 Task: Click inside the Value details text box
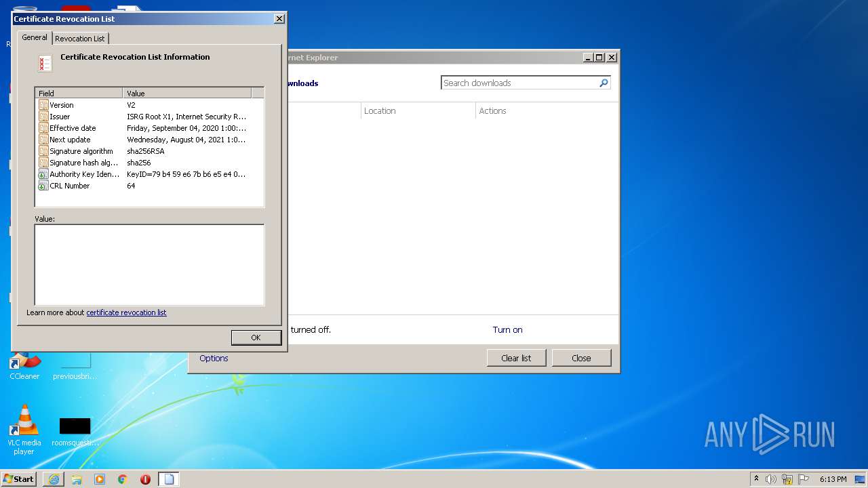point(149,265)
